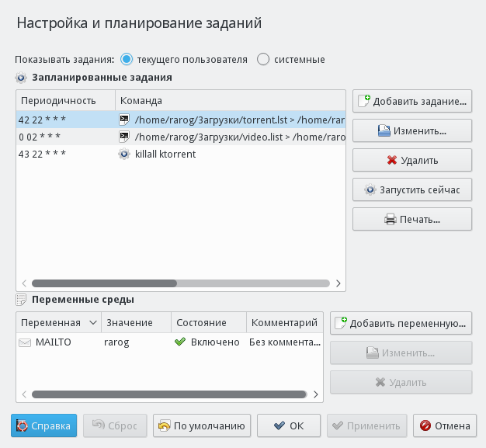Image resolution: width=486 pixels, height=448 pixels.
Task: Select the текущего пользователя radio button
Action: [127, 59]
